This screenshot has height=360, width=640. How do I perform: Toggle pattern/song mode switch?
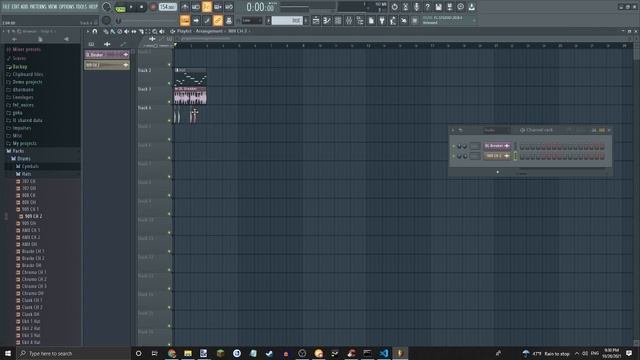[x=121, y=7]
